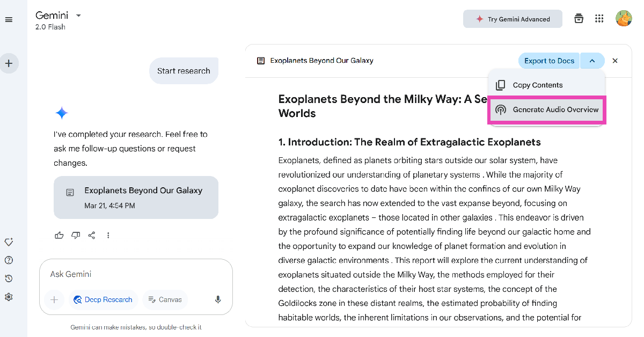
Task: Open the Settings gear icon
Action: (9, 297)
